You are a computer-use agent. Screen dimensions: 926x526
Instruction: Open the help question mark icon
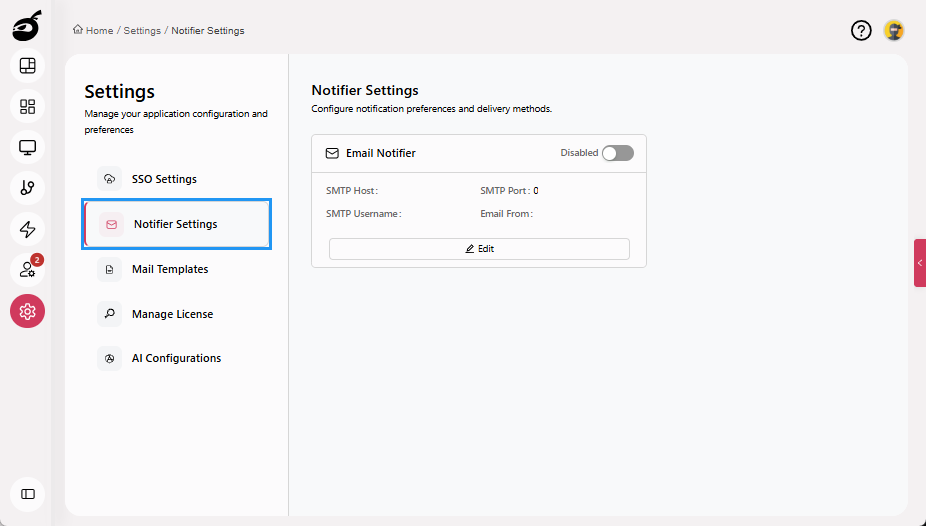861,30
